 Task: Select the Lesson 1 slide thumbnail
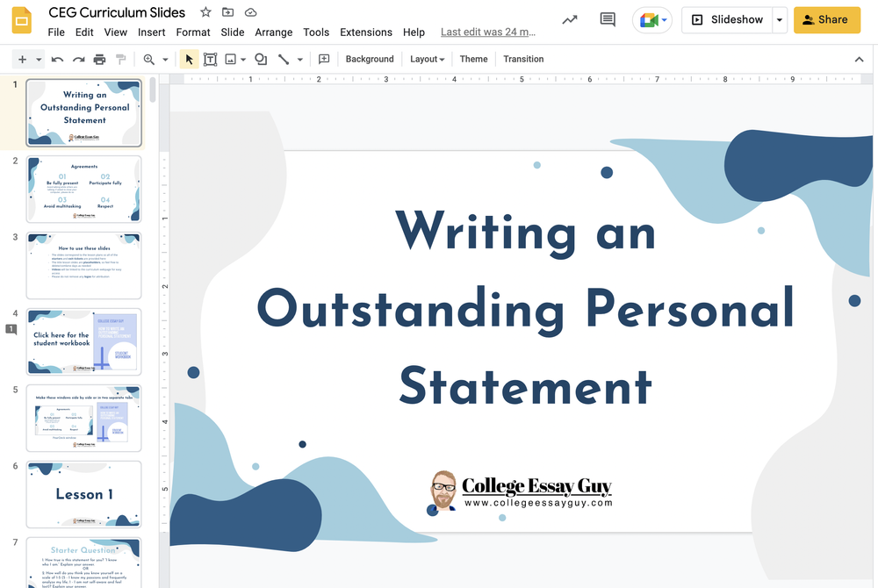83,494
